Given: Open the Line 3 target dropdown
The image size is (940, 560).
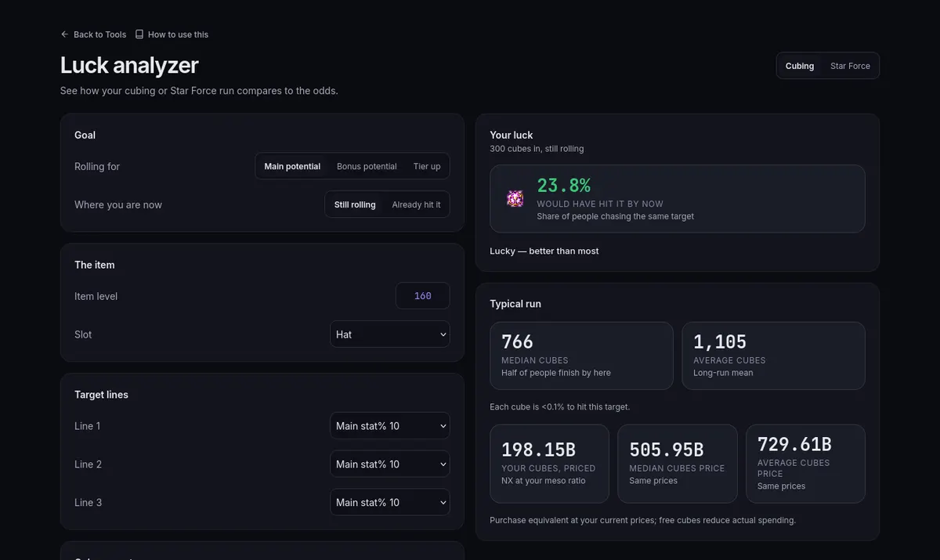Looking at the screenshot, I should point(390,503).
